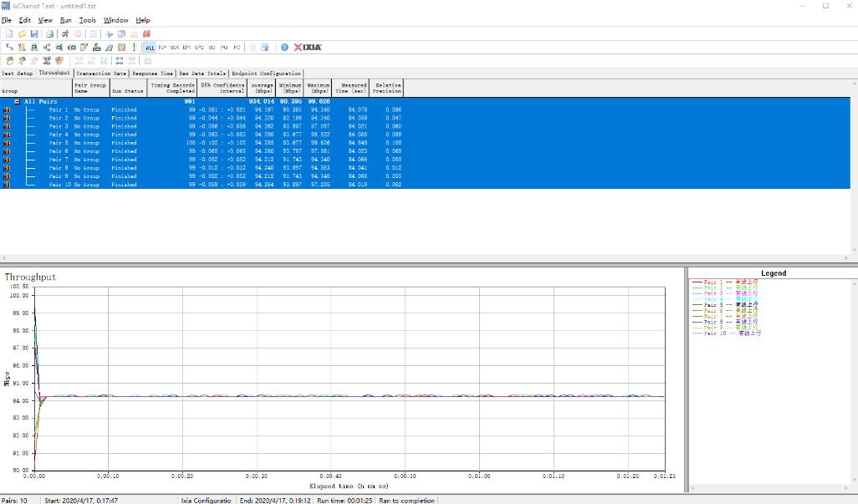Viewport: 858px width, 504px height.
Task: Click the Open folder toolbar icon
Action: (x=22, y=33)
